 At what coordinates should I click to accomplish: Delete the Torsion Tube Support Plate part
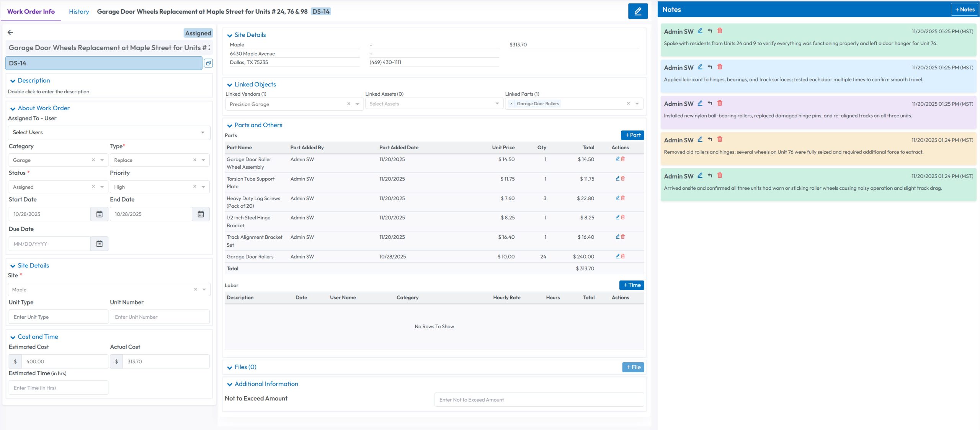click(x=622, y=178)
